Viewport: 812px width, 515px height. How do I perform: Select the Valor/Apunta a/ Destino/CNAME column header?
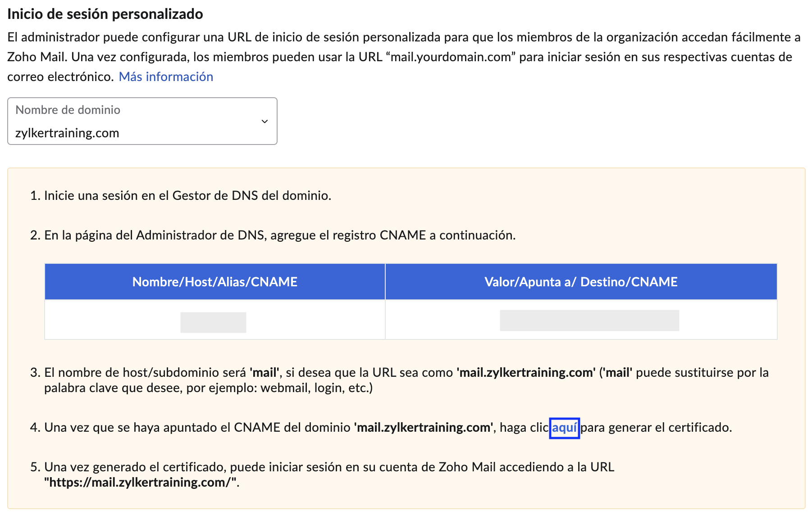tap(581, 282)
